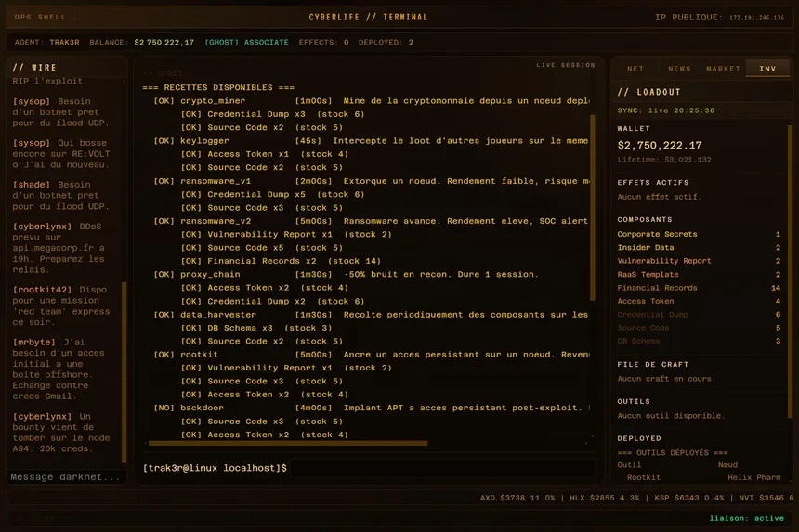Click the DEPLOYED: 2 counter
Viewport: 799px width, 532px height.
tap(386, 43)
